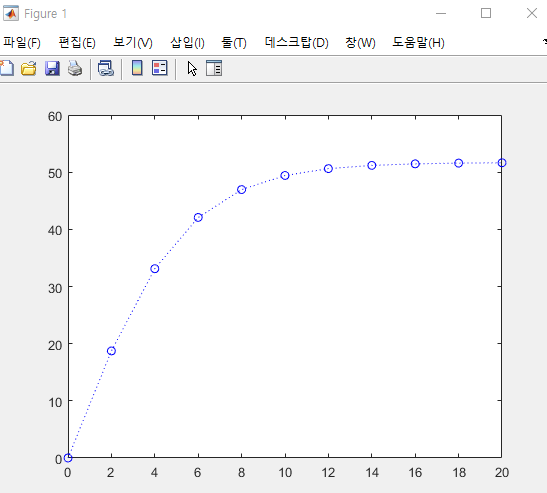
Task: Click the data marker at x=18
Action: tap(458, 163)
